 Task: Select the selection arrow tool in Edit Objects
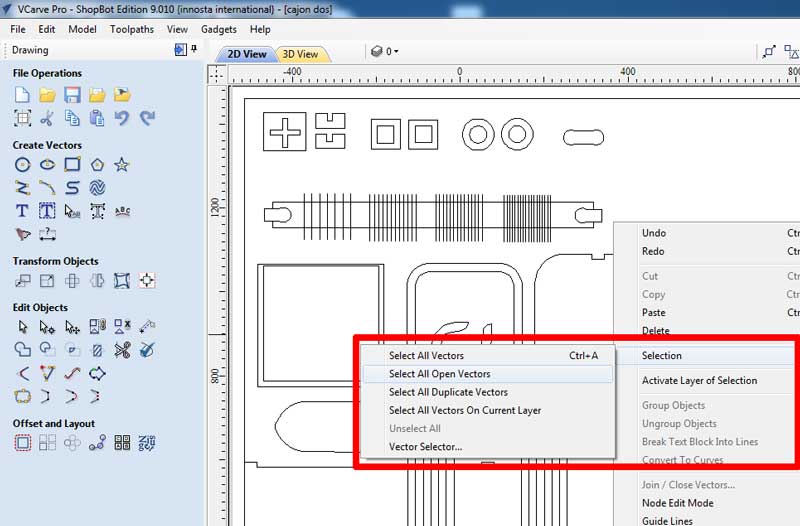22,327
